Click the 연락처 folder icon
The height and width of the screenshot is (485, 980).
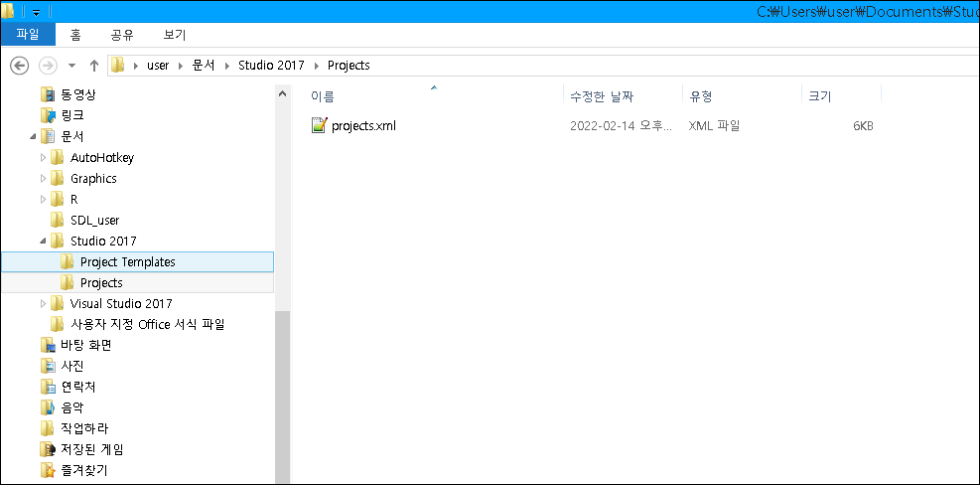(48, 387)
